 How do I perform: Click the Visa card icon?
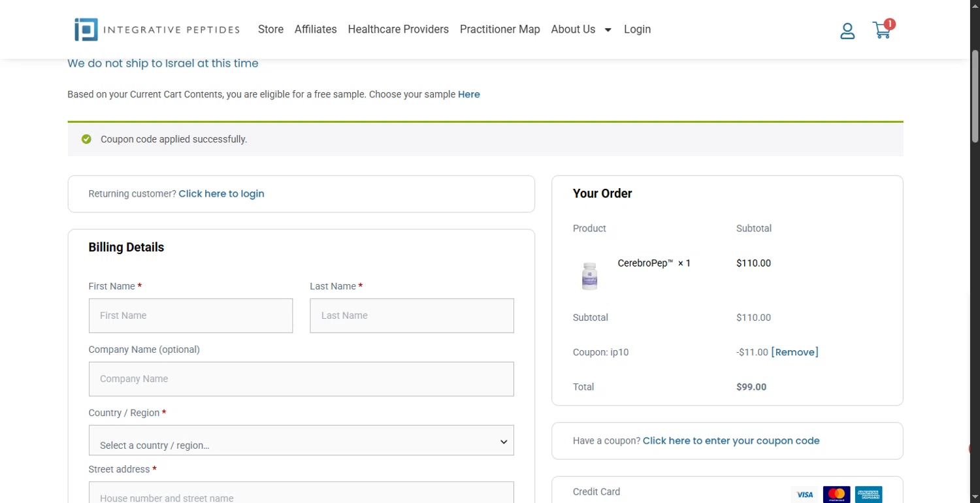[x=805, y=495]
